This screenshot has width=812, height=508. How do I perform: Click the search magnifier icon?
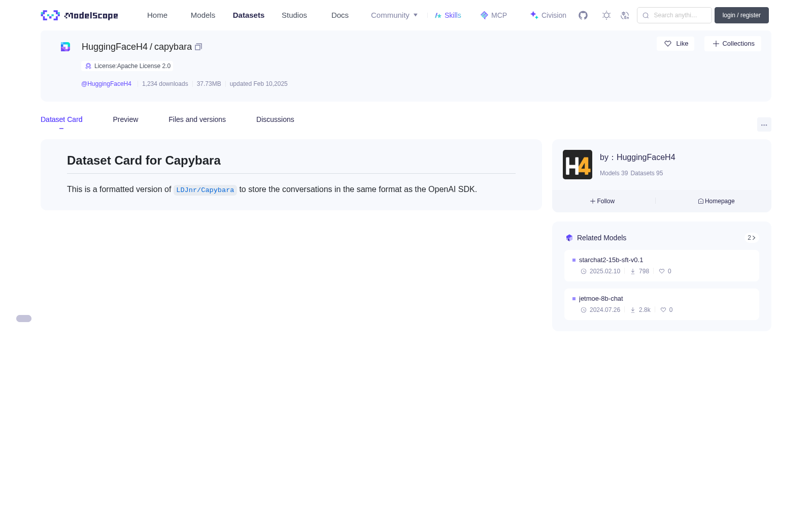tap(646, 15)
